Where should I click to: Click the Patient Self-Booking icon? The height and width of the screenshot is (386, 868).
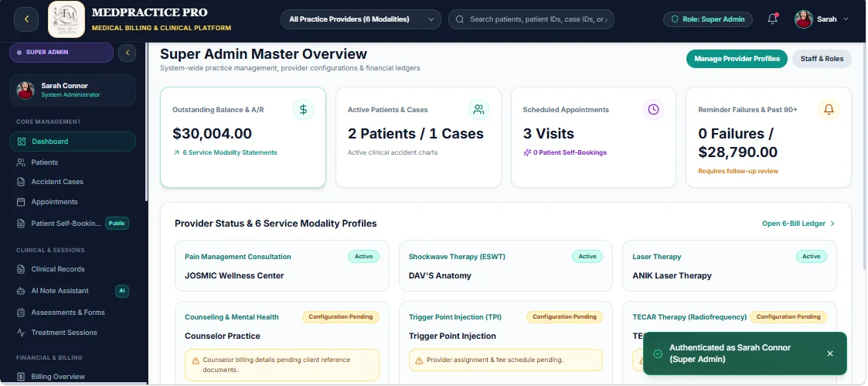pyautogui.click(x=21, y=224)
